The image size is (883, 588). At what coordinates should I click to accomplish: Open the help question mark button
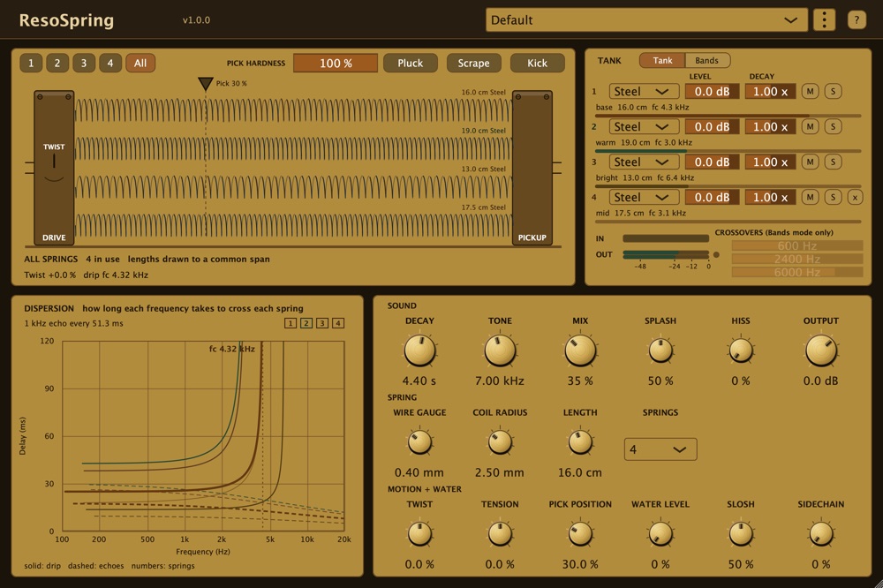(x=857, y=20)
